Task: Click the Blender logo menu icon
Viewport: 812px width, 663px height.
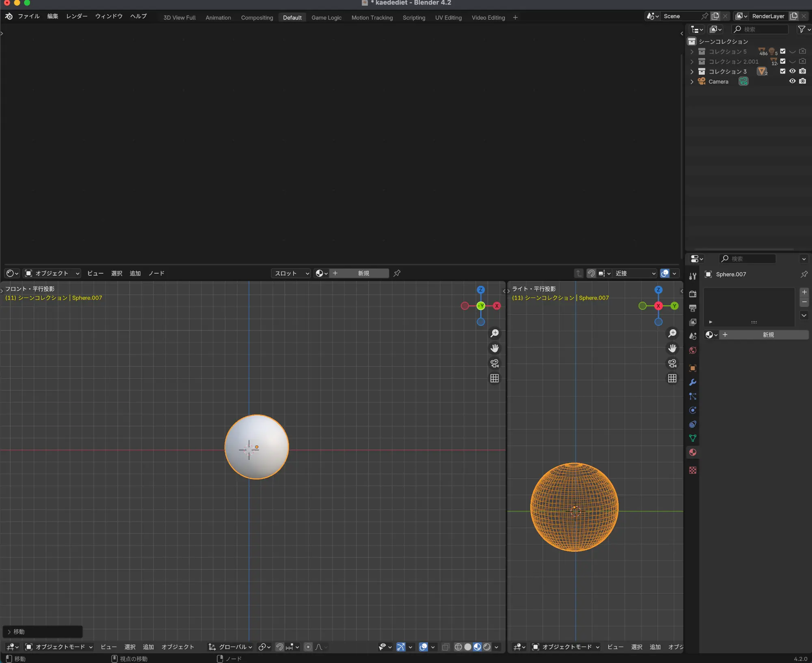Action: click(9, 16)
